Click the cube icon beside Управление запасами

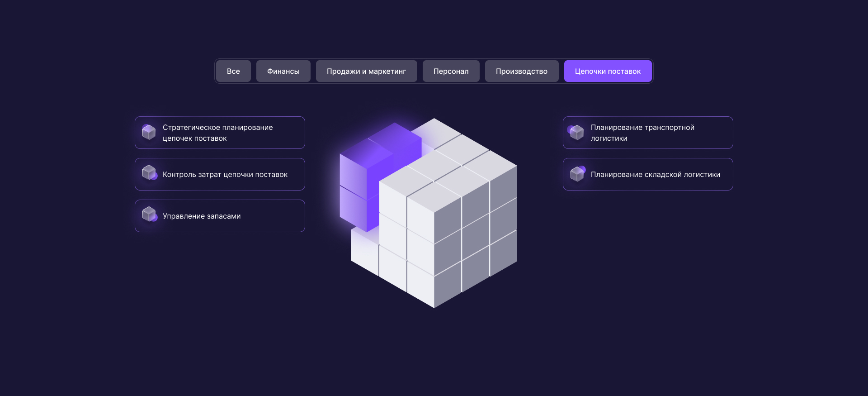point(149,215)
